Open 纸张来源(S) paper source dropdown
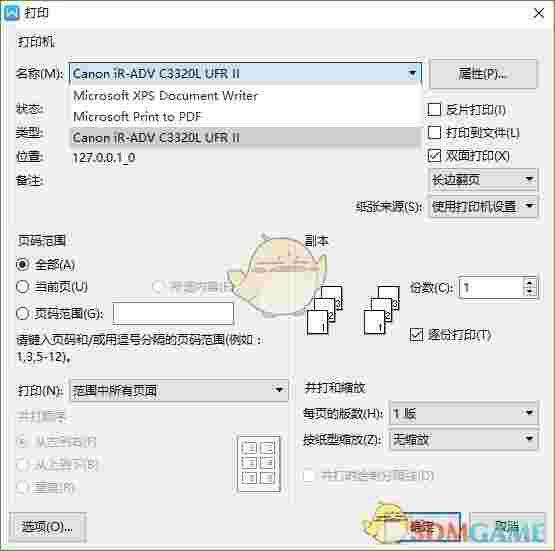The width and height of the screenshot is (555, 551). (x=483, y=206)
